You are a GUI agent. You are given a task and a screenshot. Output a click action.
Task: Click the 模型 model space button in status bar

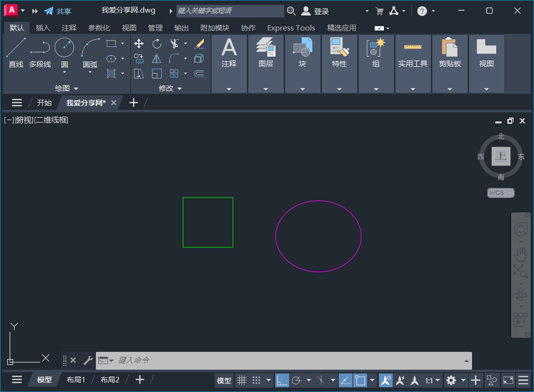pos(224,380)
